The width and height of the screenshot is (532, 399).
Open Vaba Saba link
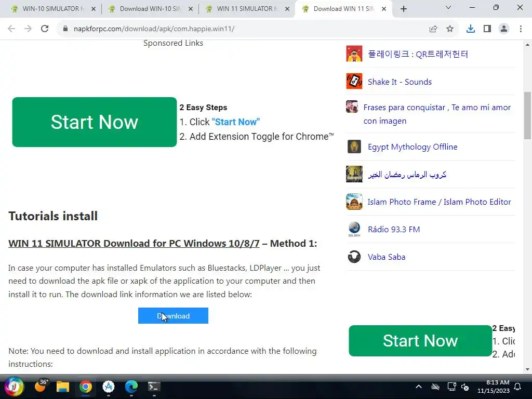pos(387,257)
